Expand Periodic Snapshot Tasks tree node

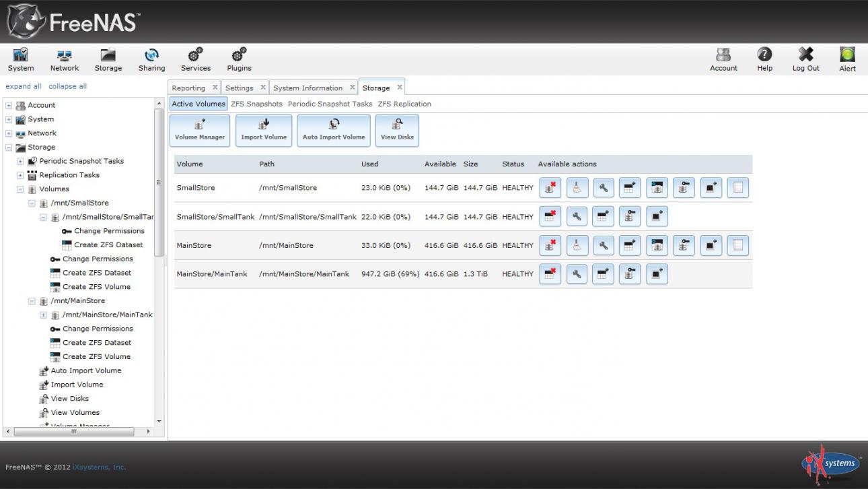20,162
